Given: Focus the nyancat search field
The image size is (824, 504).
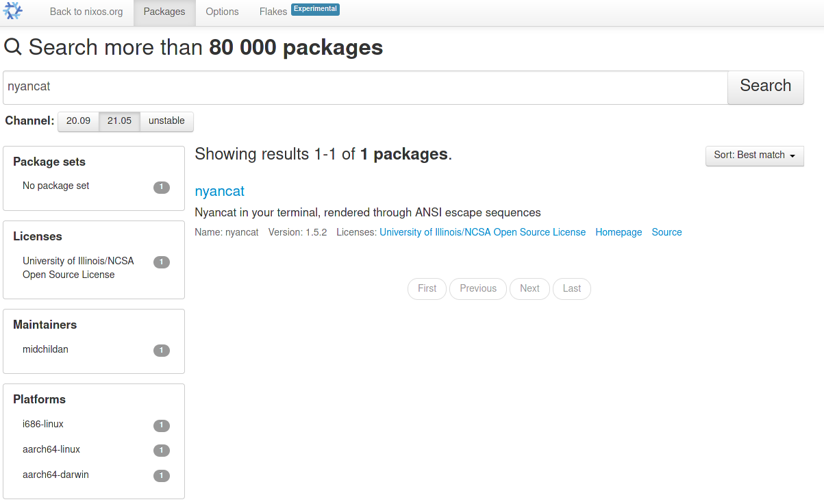Looking at the screenshot, I should click(365, 88).
